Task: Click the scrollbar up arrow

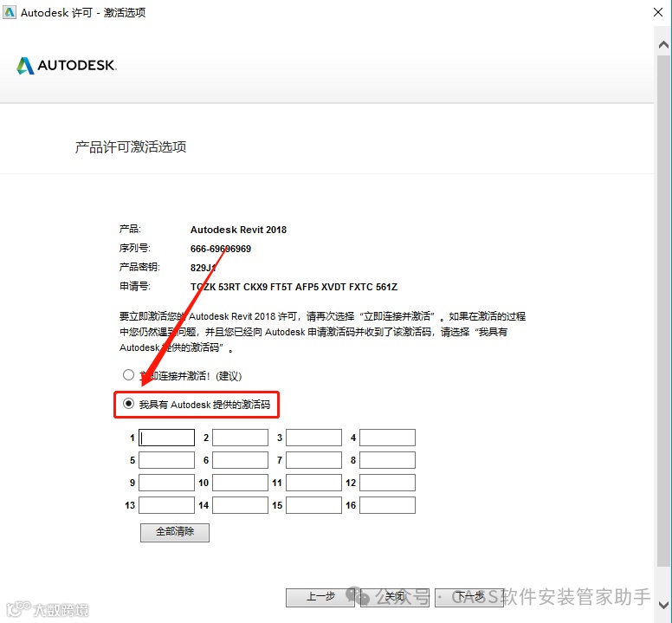Action: pos(663,44)
